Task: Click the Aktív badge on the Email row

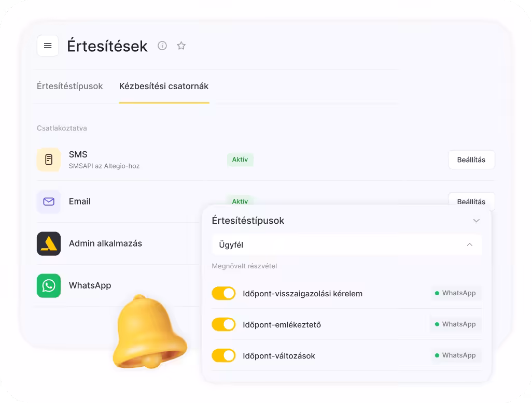Action: [240, 201]
